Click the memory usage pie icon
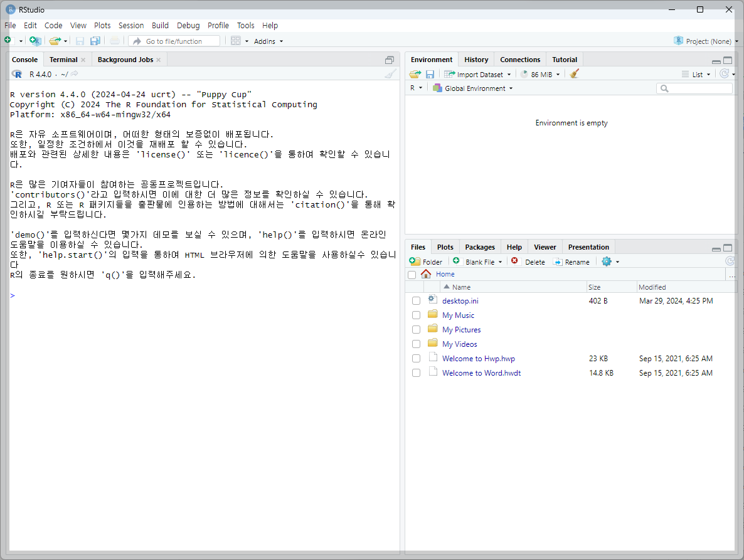 pos(524,74)
